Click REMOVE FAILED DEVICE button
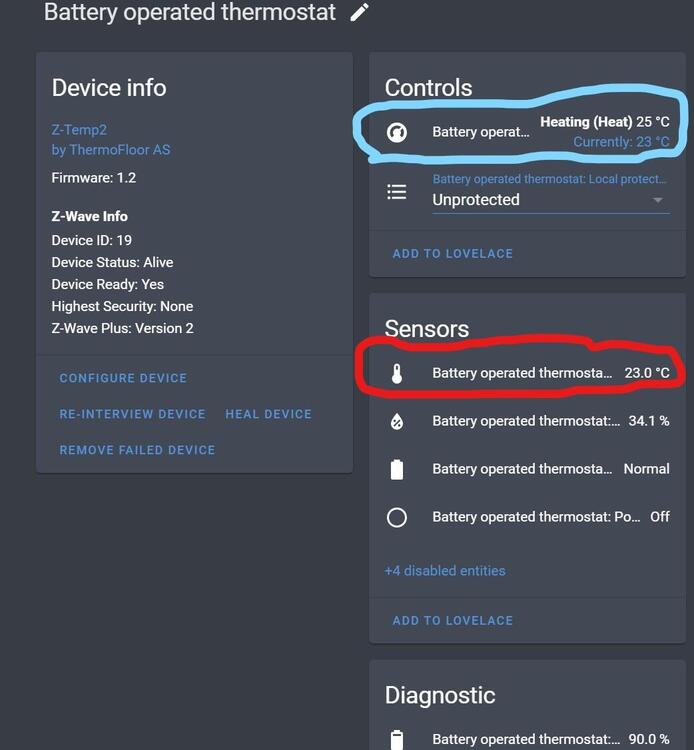The image size is (694, 750). pyautogui.click(x=137, y=450)
